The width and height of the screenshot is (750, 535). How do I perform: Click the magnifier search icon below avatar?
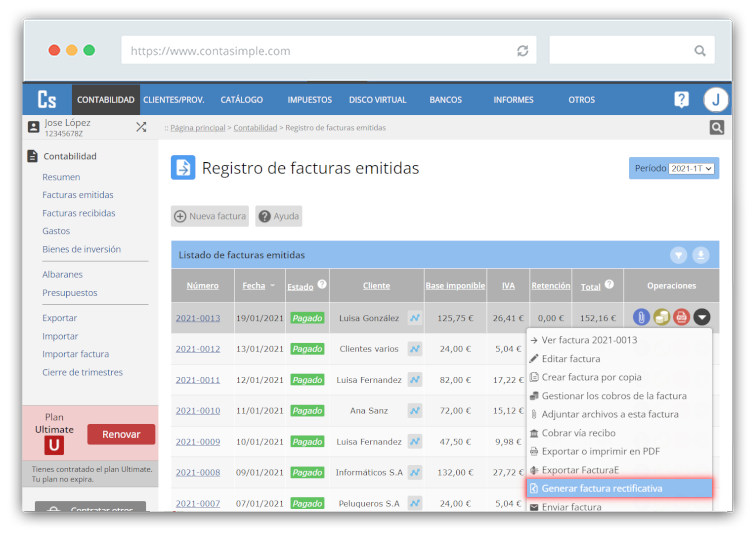pos(716,127)
